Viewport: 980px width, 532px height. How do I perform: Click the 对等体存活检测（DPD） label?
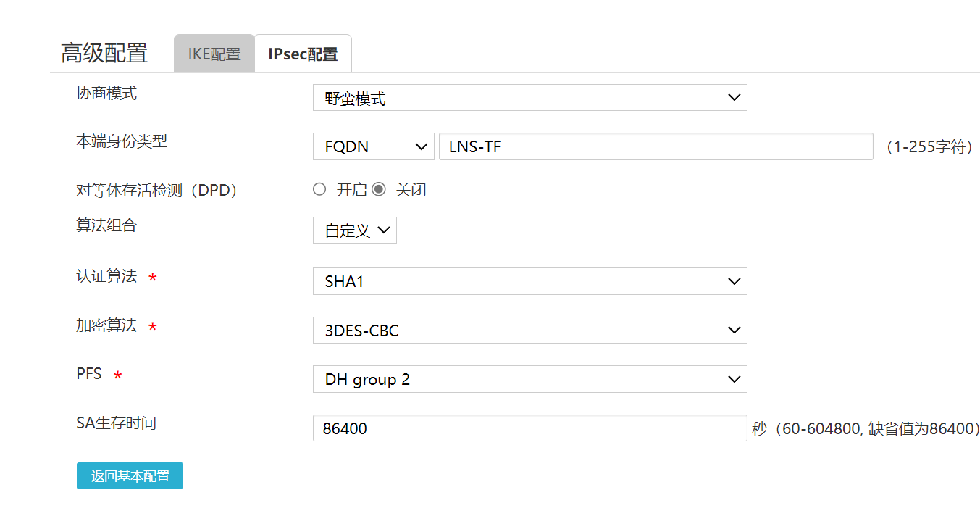coord(157,191)
